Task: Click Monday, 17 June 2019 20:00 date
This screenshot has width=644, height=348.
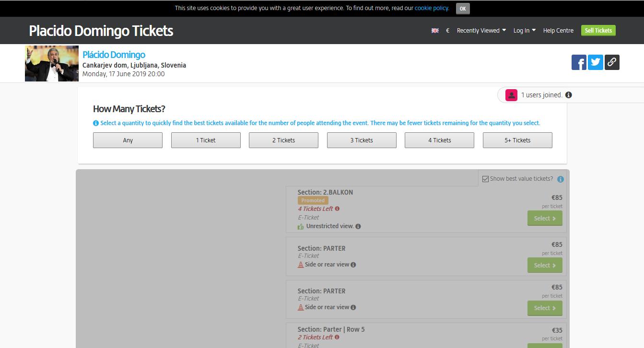Action: tap(124, 74)
